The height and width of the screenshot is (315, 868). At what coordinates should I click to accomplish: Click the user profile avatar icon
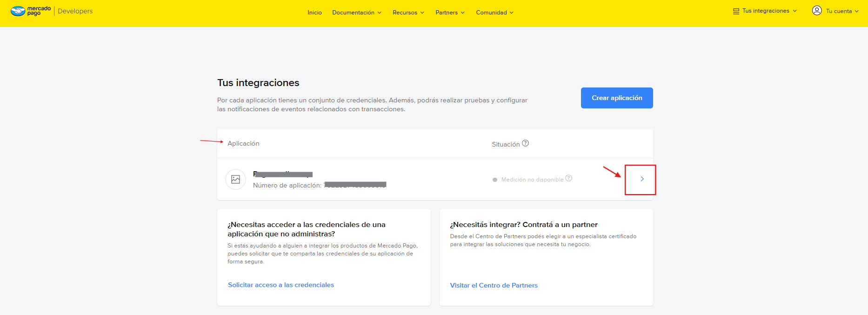click(817, 11)
